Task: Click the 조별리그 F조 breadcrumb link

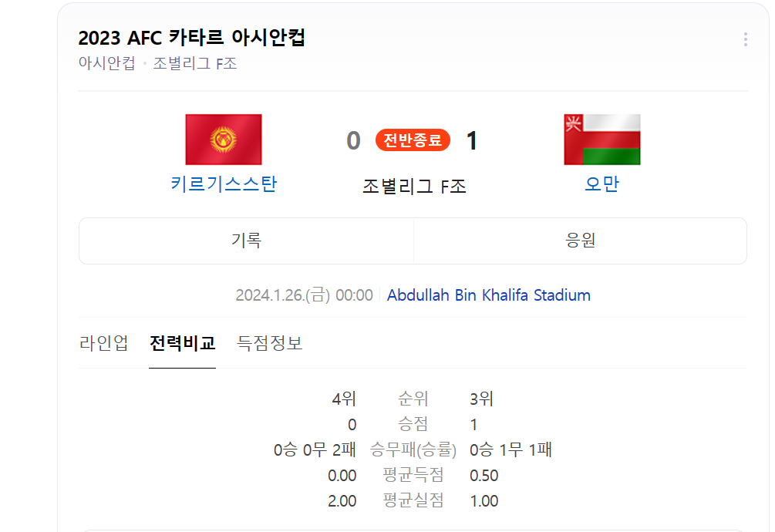Action: (x=193, y=63)
